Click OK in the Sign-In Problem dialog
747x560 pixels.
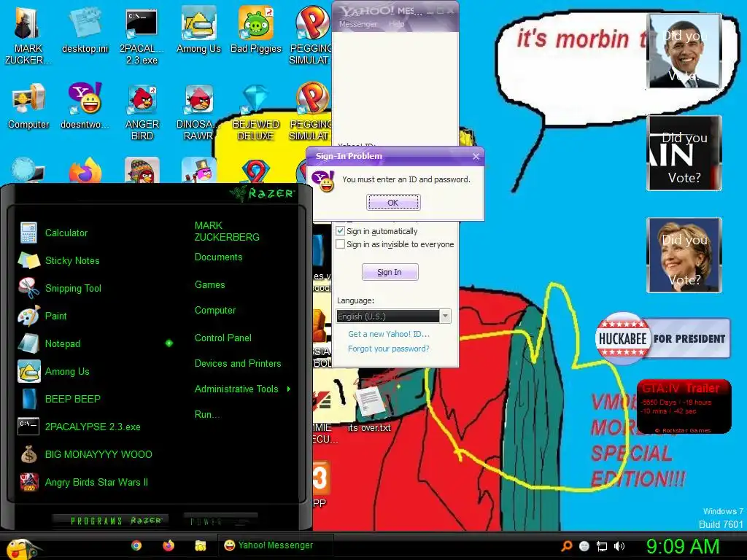393,203
